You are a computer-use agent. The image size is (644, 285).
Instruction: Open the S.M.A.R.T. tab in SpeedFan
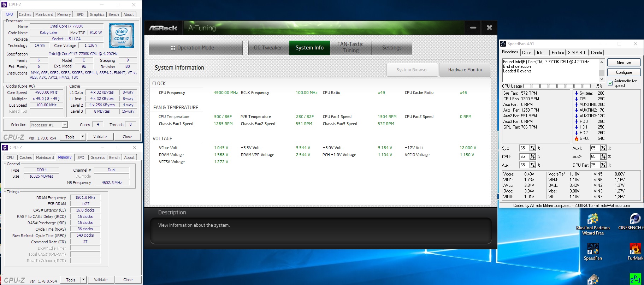[577, 53]
